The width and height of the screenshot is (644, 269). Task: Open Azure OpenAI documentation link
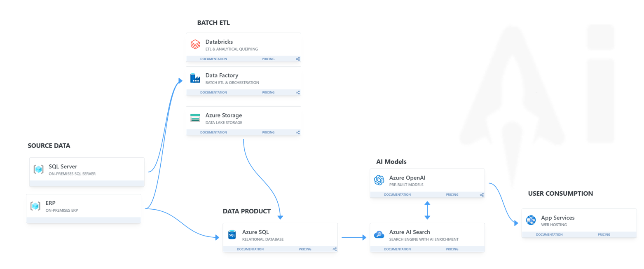(397, 194)
